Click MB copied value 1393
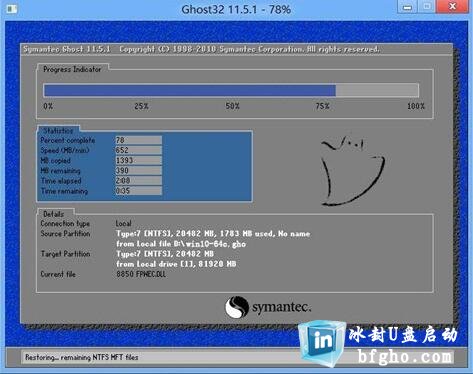 pyautogui.click(x=139, y=160)
